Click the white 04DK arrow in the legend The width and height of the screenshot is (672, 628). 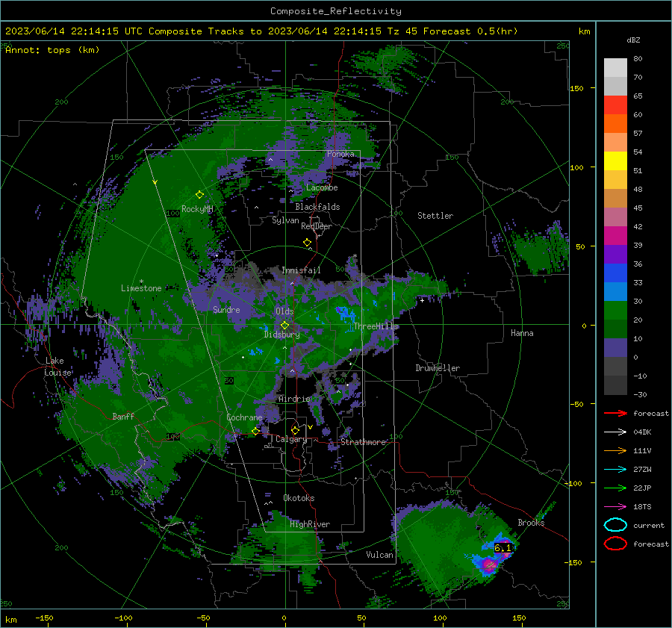pyautogui.click(x=615, y=432)
